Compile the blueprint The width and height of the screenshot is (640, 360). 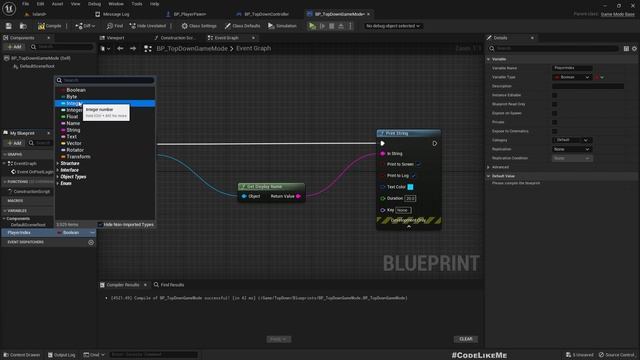point(49,26)
